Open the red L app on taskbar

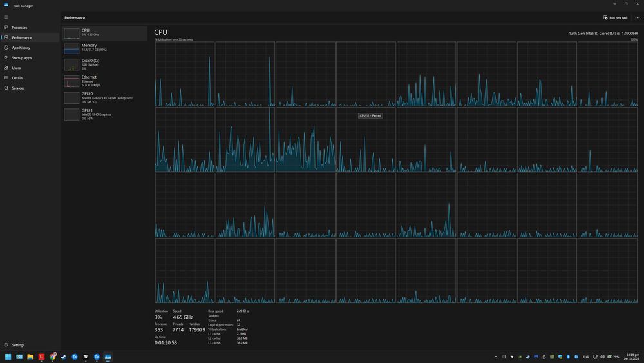coord(41,357)
